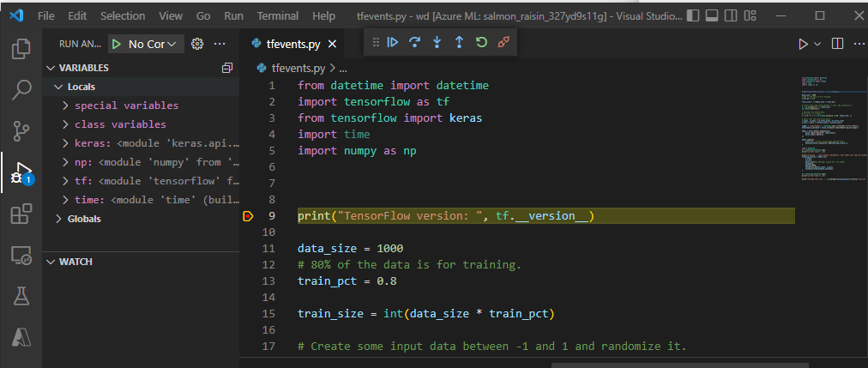This screenshot has height=368, width=868.
Task: Click Continue in the debug toolbar
Action: [x=393, y=42]
